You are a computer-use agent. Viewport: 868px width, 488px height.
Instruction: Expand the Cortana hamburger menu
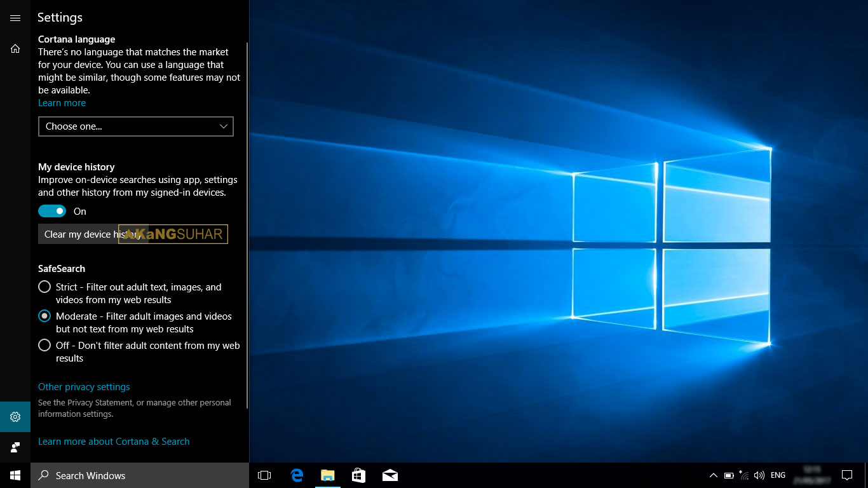[15, 18]
